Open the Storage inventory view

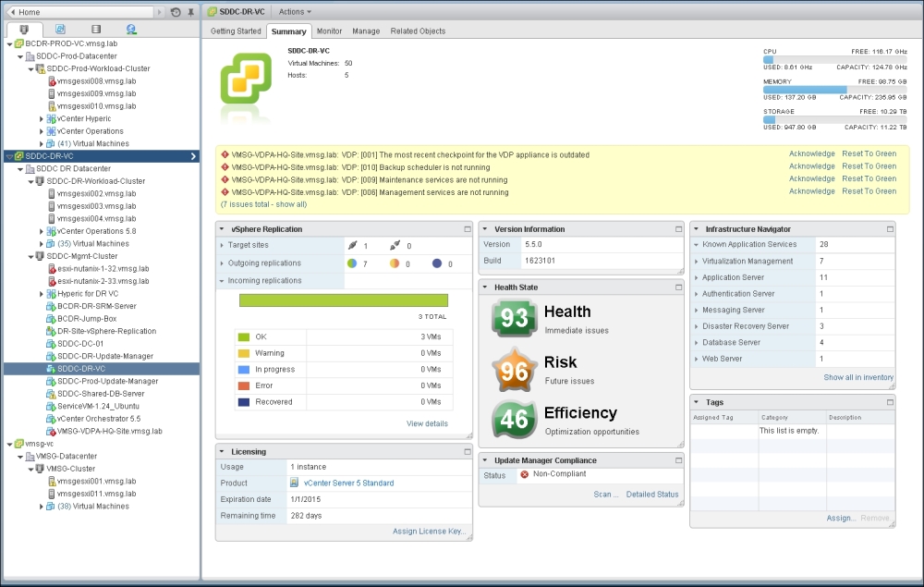pos(96,29)
